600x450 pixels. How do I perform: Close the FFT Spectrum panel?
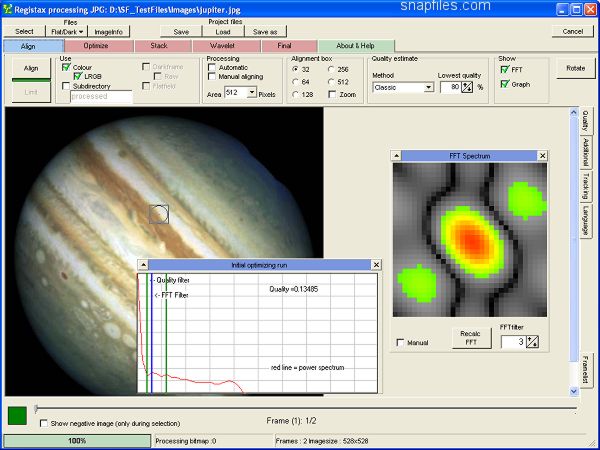[542, 156]
